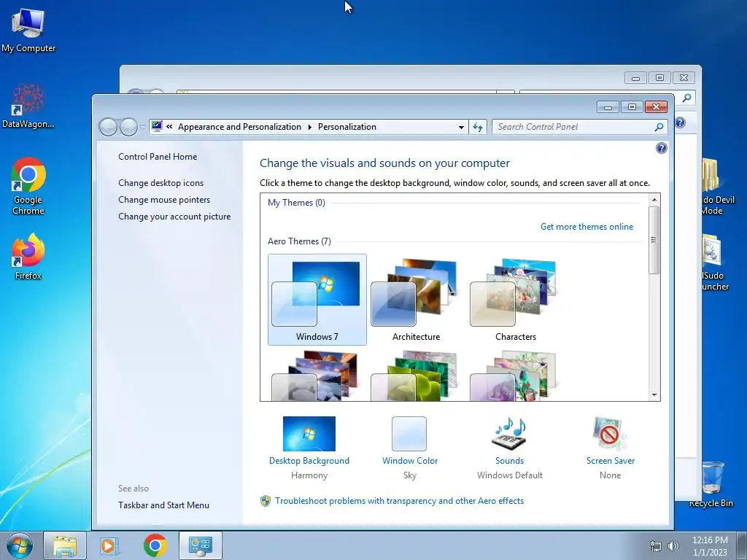Click the Screen Saver icon

coord(610,434)
